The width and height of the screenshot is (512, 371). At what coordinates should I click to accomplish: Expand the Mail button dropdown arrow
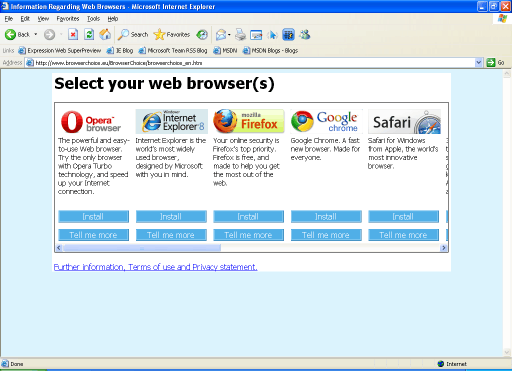(229, 34)
